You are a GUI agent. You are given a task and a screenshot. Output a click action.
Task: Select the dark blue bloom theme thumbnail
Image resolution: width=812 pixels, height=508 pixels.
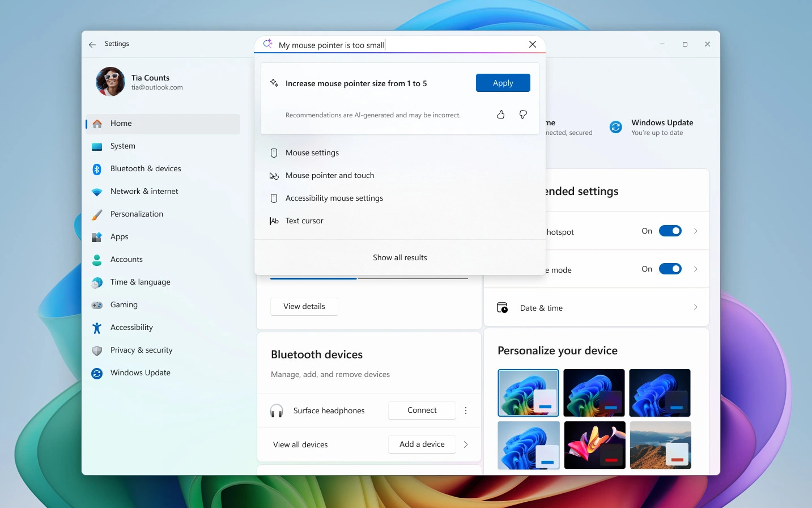click(660, 393)
